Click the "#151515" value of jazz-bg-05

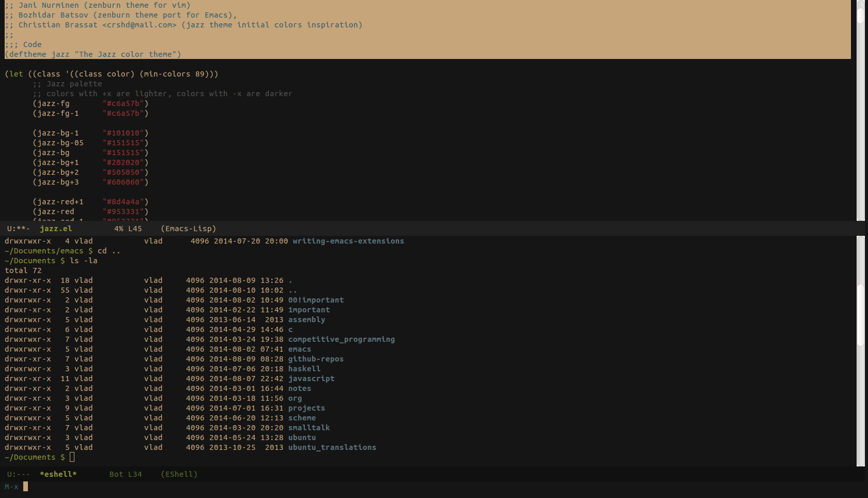[123, 143]
